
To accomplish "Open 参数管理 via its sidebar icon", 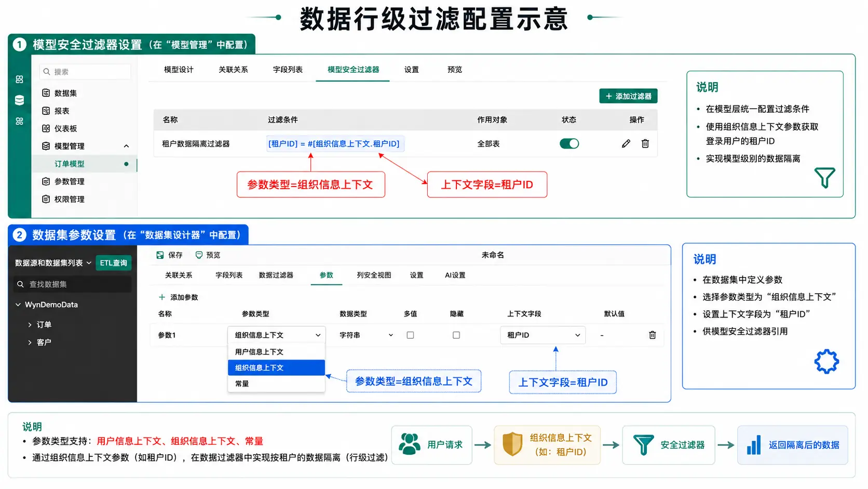I will 46,181.
